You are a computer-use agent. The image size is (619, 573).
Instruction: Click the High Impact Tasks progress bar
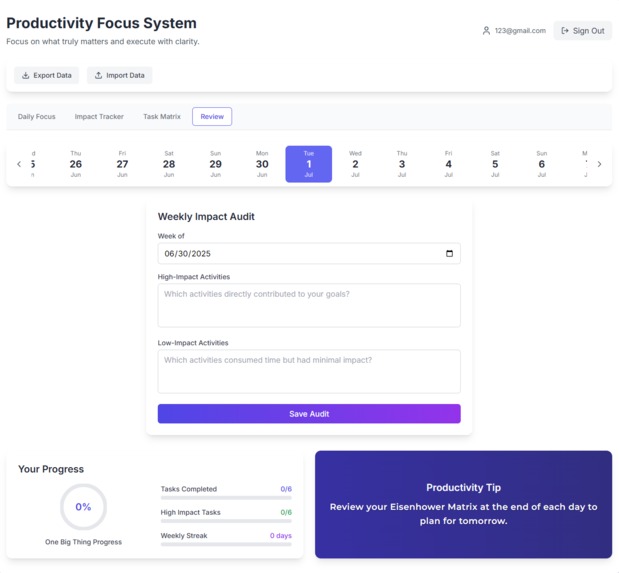[x=226, y=521]
